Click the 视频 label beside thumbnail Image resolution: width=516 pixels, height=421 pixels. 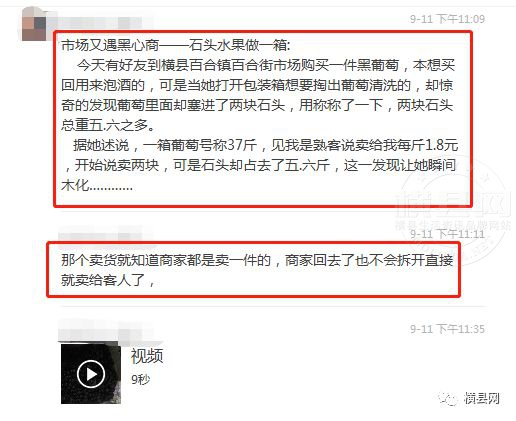147,356
